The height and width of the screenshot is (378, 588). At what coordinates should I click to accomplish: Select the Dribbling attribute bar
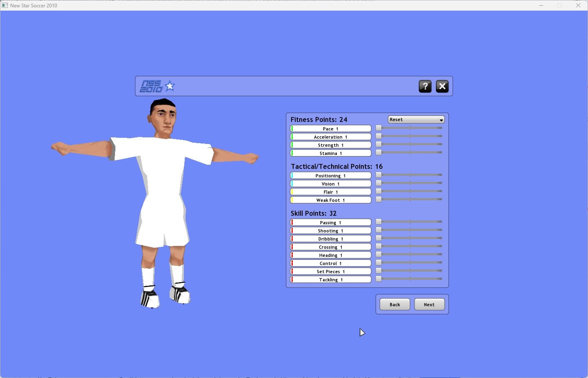331,239
